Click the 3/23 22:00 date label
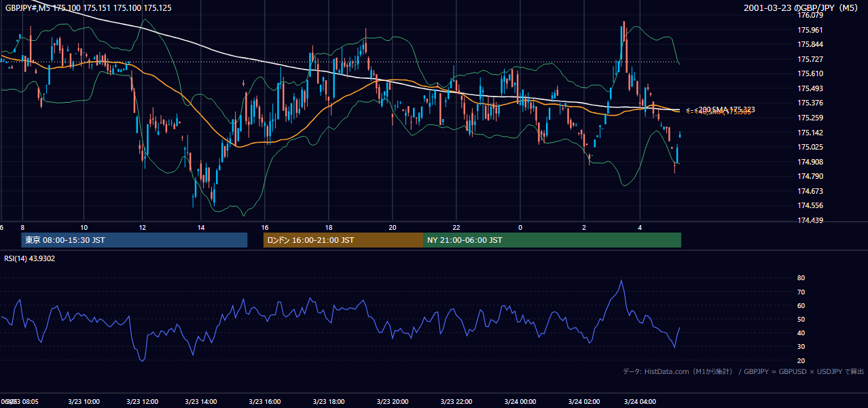 (x=456, y=402)
